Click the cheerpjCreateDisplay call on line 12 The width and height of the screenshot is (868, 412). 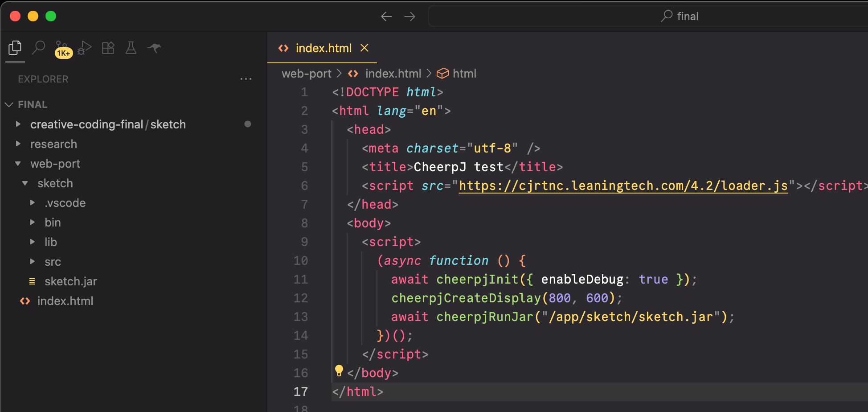coord(466,298)
